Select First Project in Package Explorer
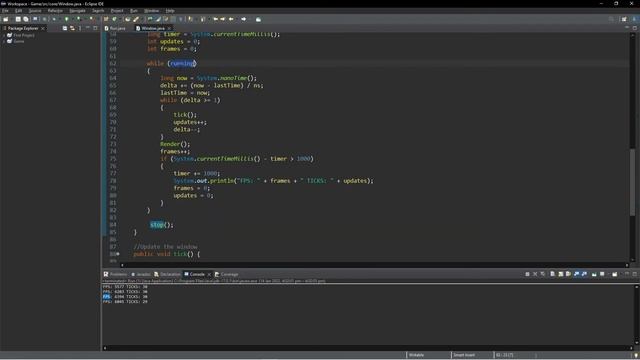Viewport: 640px width, 360px height. coord(24,36)
